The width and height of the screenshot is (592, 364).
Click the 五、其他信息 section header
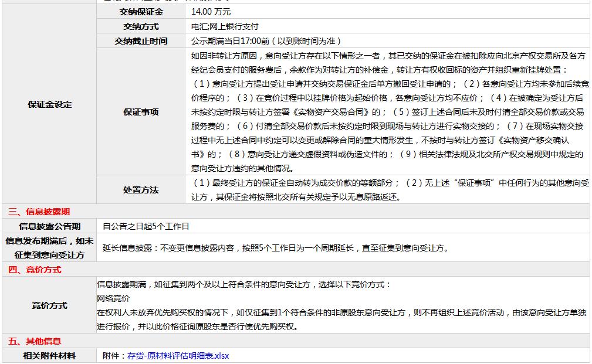(35, 341)
